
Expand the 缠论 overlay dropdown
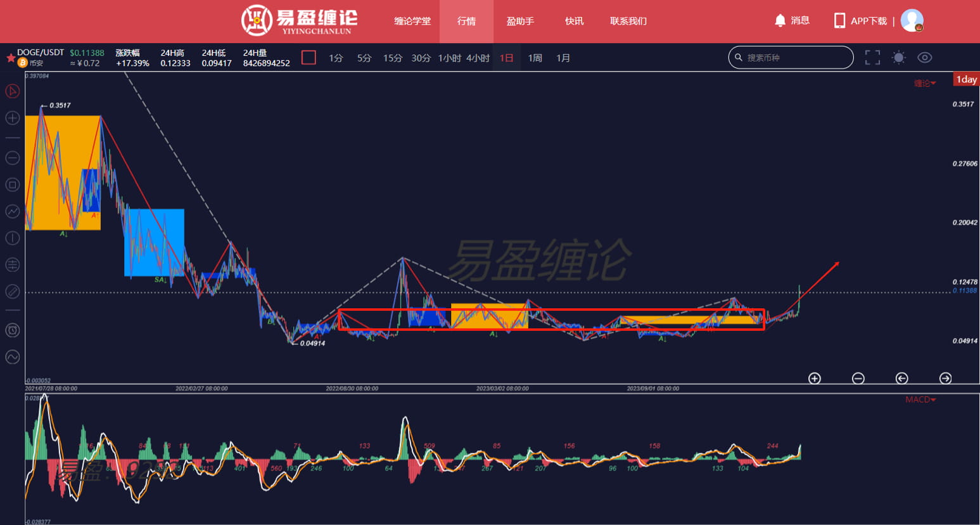(924, 82)
